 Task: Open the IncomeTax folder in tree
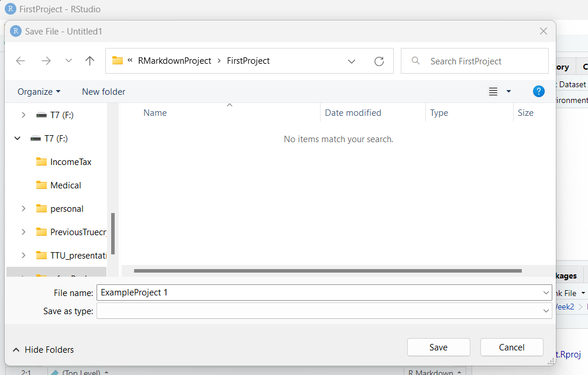(x=70, y=162)
